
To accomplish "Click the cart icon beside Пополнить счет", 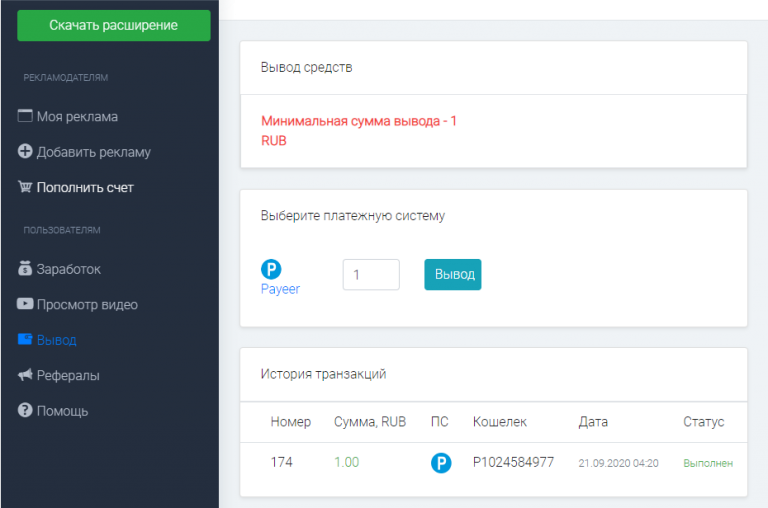I will click(26, 187).
